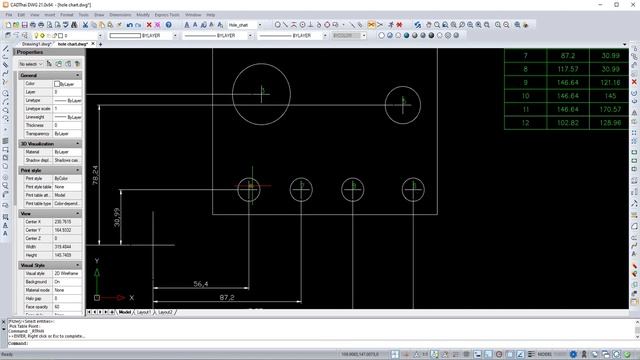Collapse the General properties section

coord(78,76)
